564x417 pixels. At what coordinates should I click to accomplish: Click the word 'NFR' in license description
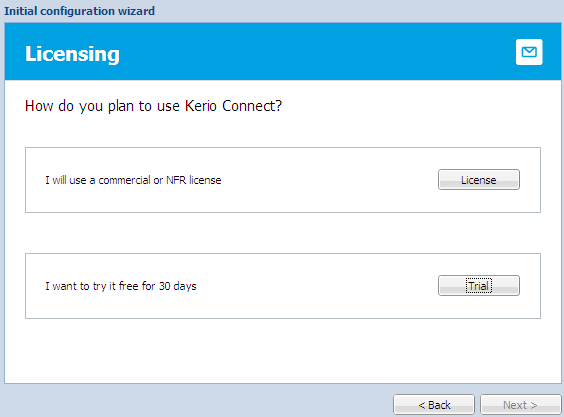(176, 180)
